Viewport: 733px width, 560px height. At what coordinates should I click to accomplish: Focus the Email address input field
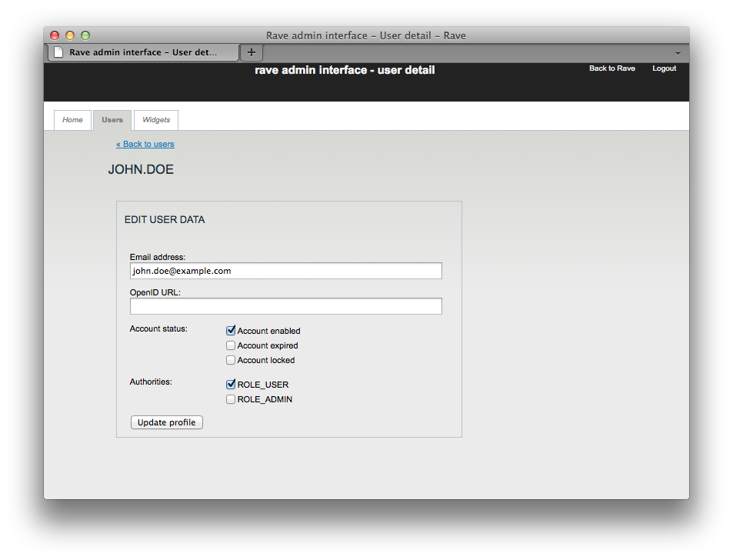coord(285,271)
